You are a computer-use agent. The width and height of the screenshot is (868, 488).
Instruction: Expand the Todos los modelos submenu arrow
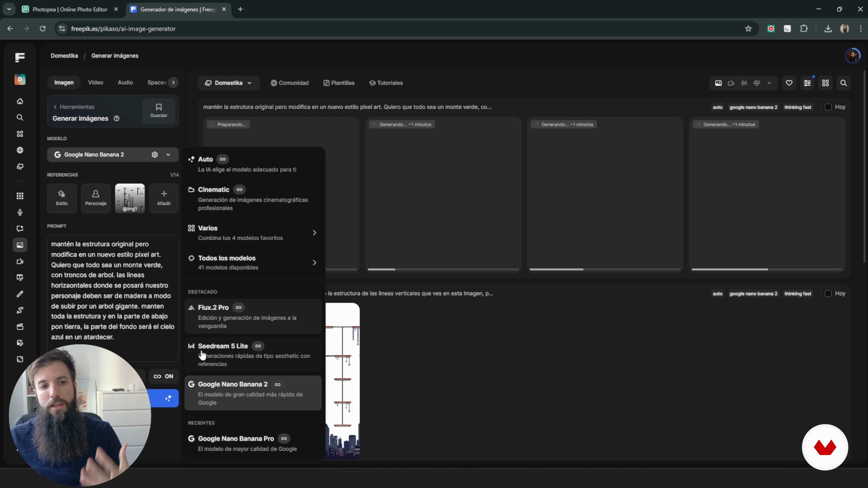coord(314,263)
